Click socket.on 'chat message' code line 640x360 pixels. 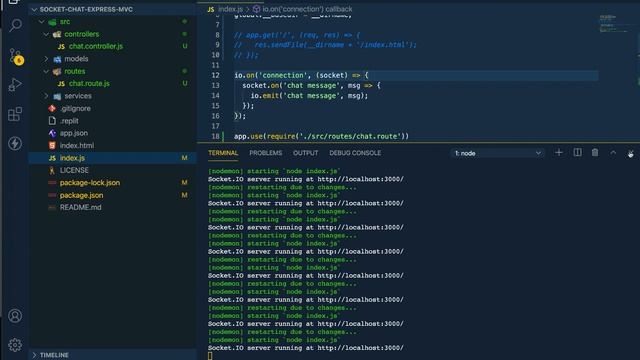(x=311, y=86)
